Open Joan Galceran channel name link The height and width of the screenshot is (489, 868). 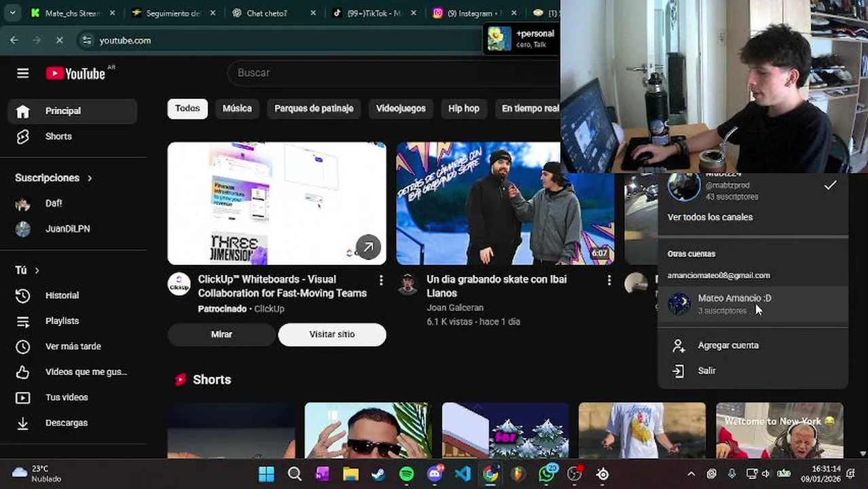pos(455,308)
